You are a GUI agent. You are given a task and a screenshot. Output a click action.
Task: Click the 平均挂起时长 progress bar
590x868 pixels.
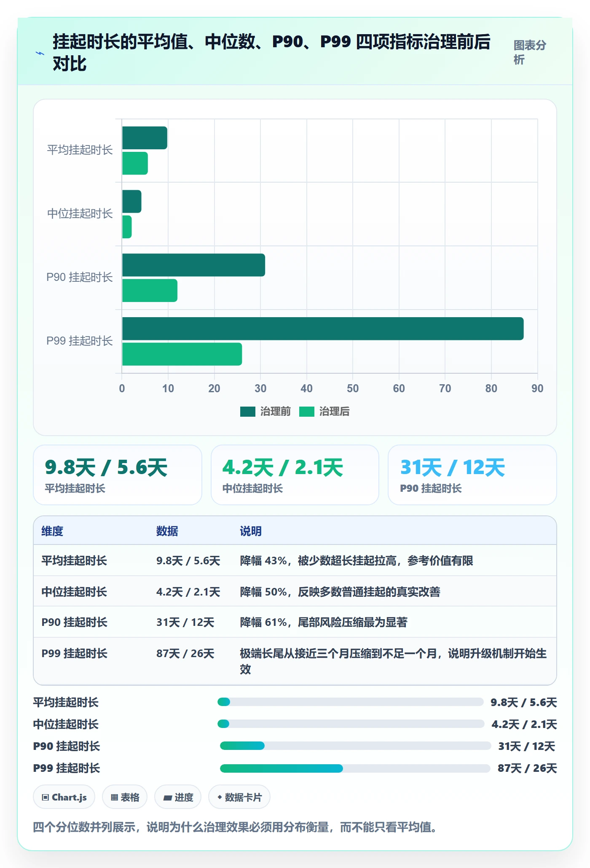(350, 702)
